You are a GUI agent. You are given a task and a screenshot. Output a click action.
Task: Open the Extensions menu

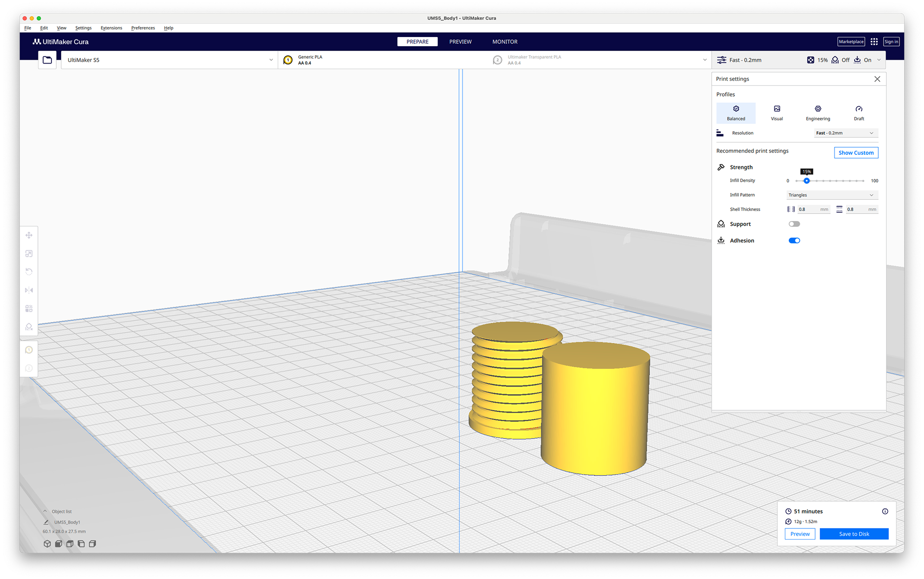pyautogui.click(x=111, y=28)
